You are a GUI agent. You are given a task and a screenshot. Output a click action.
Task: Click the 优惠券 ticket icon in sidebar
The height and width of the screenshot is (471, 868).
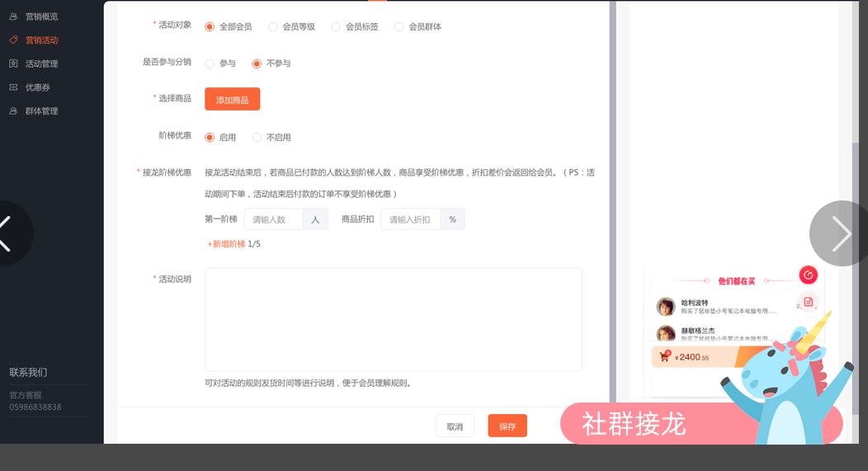coord(13,87)
